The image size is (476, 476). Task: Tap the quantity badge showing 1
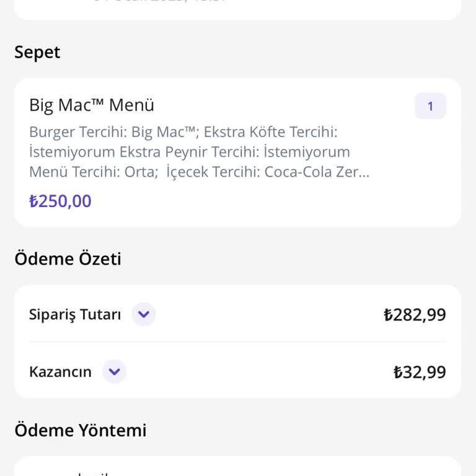[430, 106]
